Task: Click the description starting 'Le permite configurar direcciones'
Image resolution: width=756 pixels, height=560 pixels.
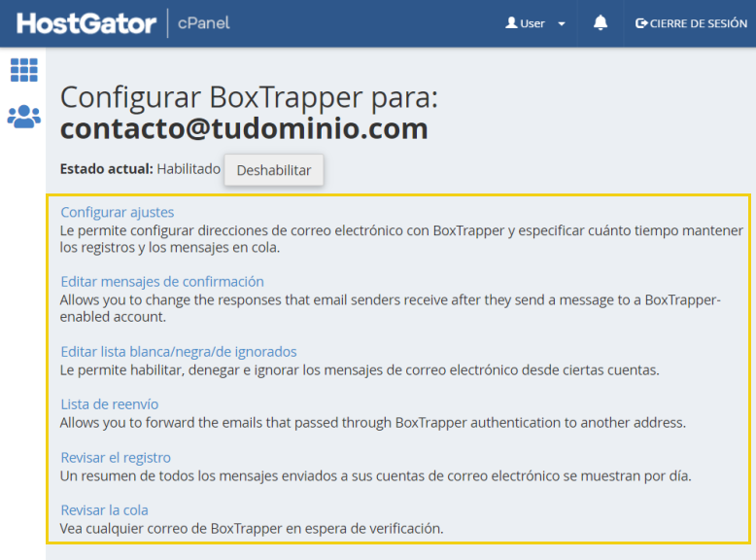Action: tap(401, 239)
